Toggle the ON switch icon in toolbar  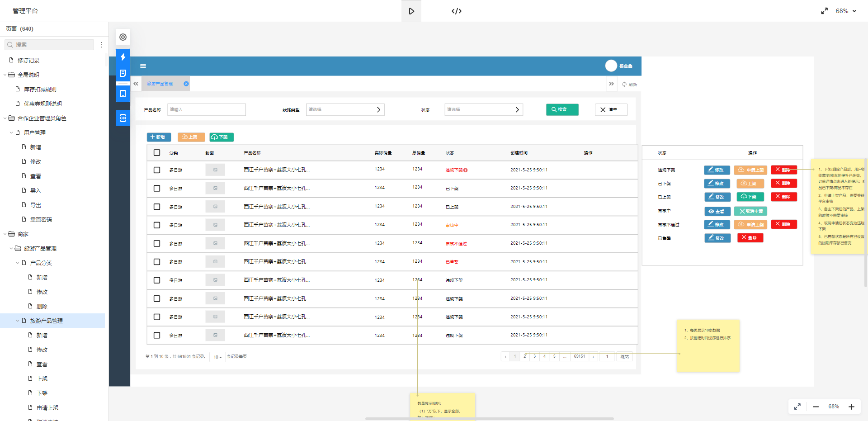point(123,118)
